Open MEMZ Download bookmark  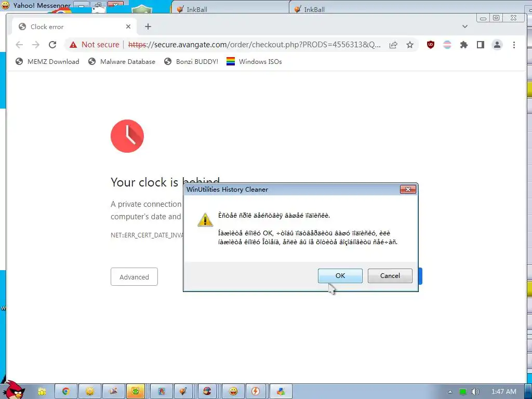point(47,61)
